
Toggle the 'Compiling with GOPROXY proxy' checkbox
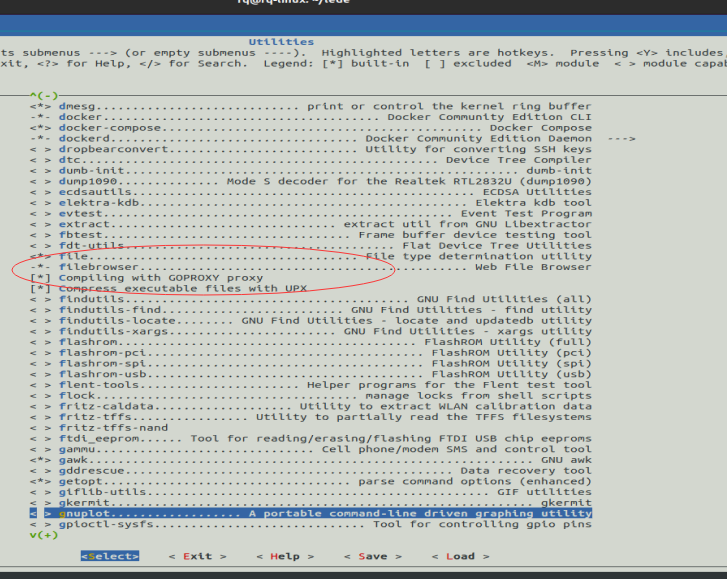40,278
